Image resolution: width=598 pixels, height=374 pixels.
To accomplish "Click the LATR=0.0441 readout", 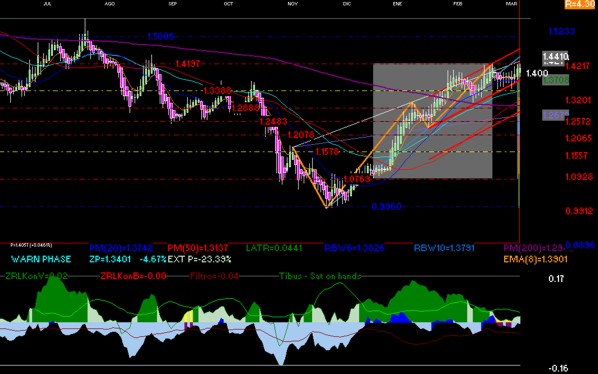I will [x=274, y=249].
